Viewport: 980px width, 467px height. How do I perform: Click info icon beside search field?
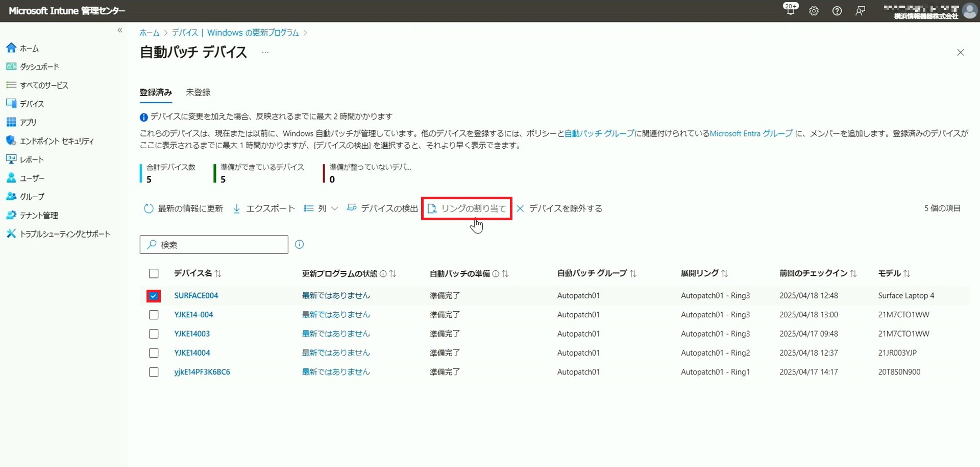(300, 244)
